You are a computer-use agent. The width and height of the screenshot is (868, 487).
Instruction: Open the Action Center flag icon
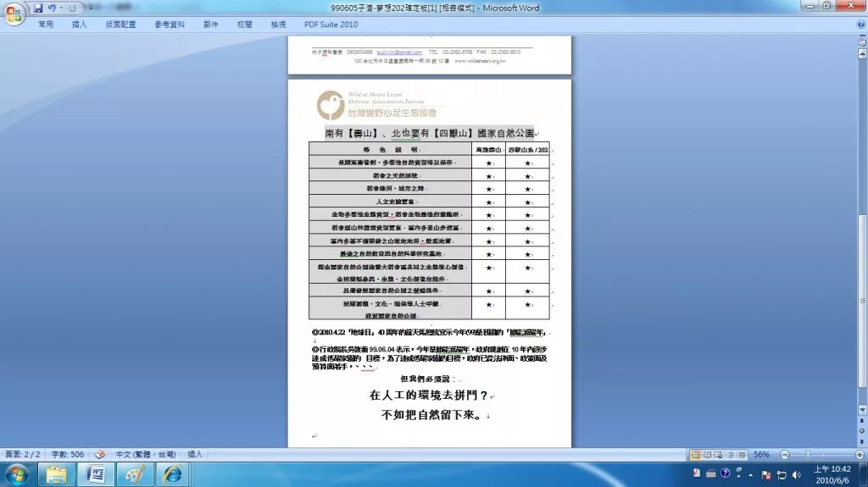[766, 475]
